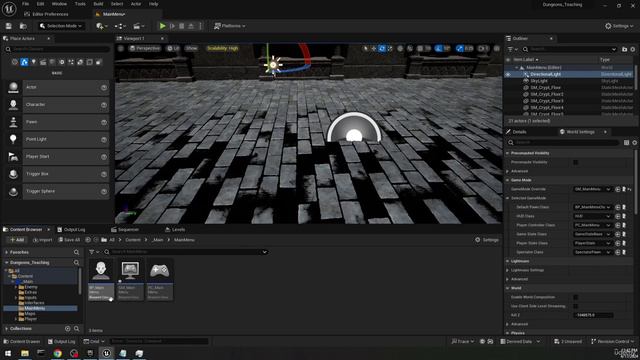Image resolution: width=640 pixels, height=360 pixels.
Task: Click the directional light gizmo in viewport
Action: [273, 64]
